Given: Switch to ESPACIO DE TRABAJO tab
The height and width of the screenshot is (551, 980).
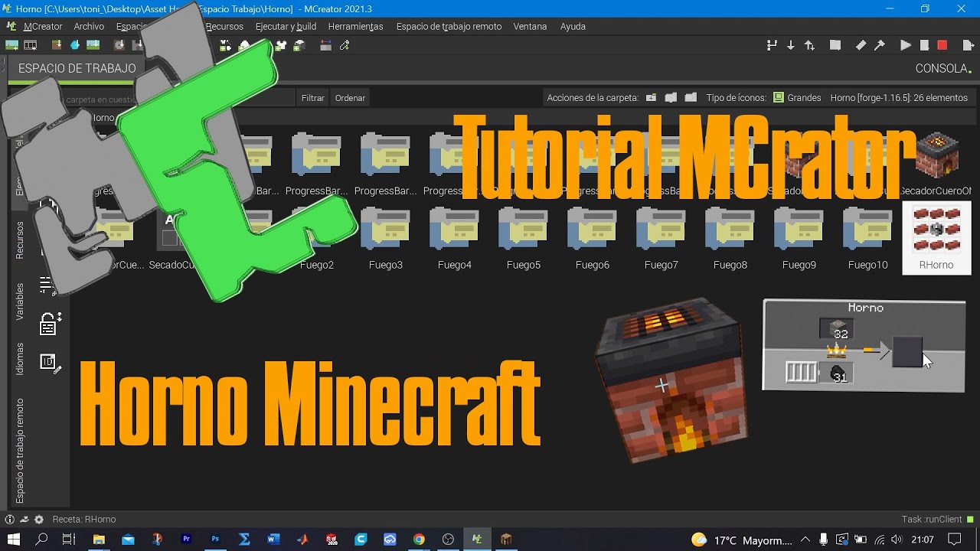Looking at the screenshot, I should [x=77, y=68].
